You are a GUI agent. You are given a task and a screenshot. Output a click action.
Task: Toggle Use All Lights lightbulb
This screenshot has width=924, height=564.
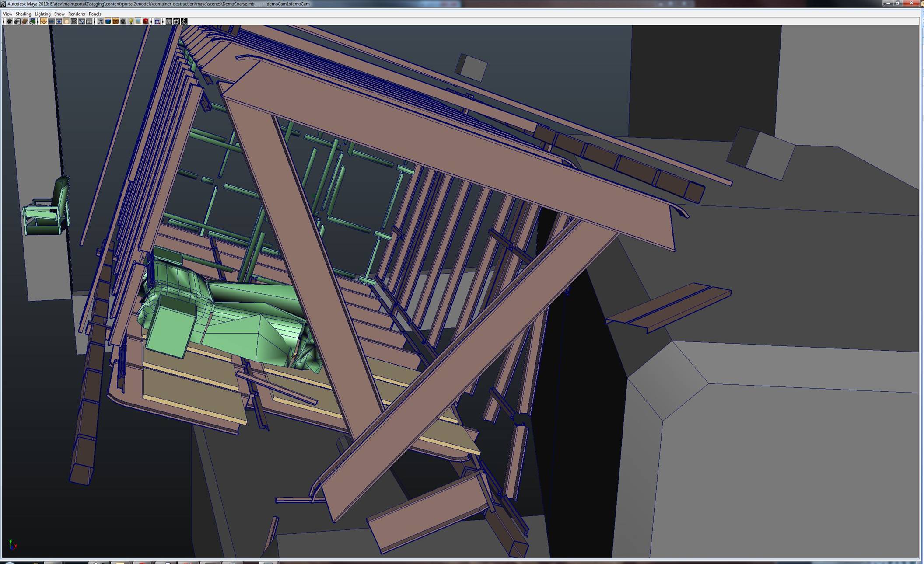(131, 21)
